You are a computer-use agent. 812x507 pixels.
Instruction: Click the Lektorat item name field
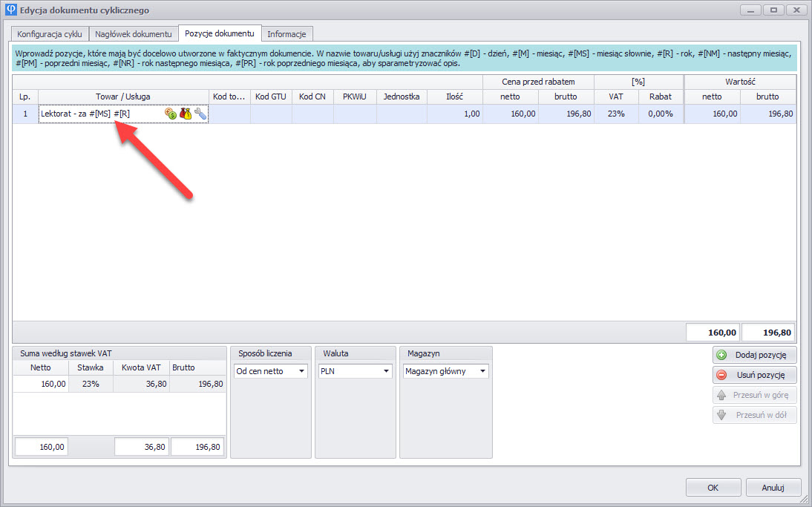[x=100, y=114]
